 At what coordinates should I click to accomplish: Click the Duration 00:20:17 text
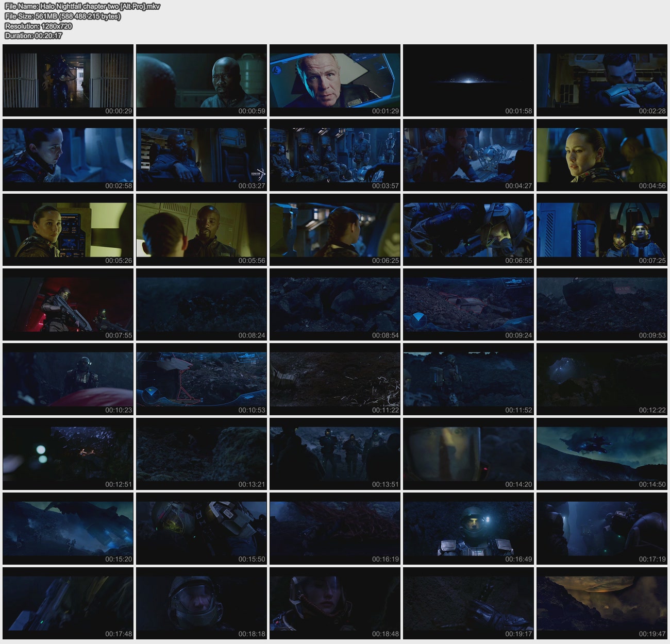[33, 36]
